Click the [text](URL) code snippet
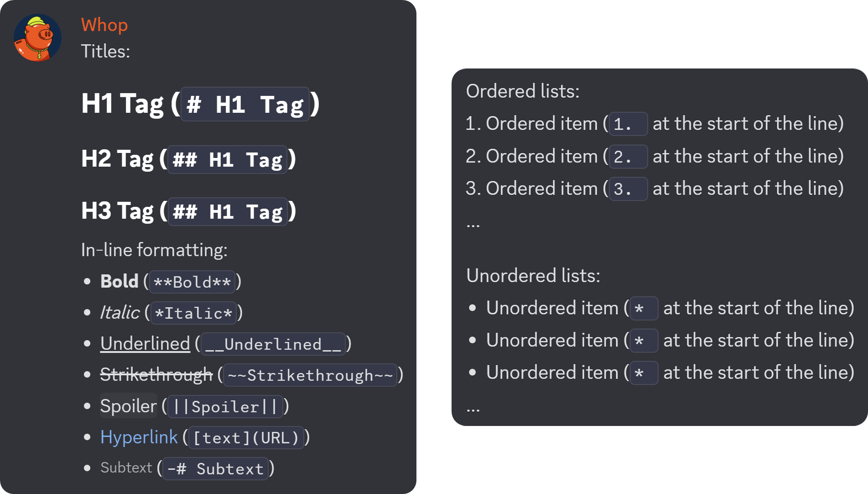The width and height of the screenshot is (868, 494). (246, 438)
